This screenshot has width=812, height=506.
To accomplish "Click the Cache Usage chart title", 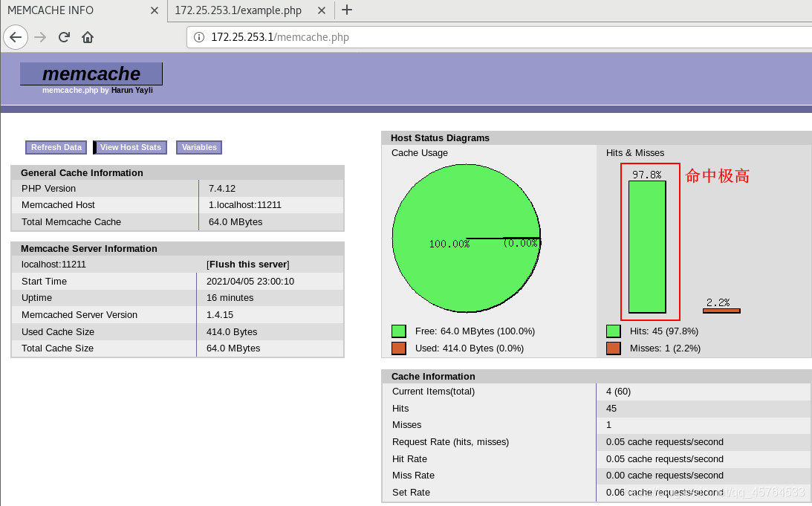I will pos(420,153).
